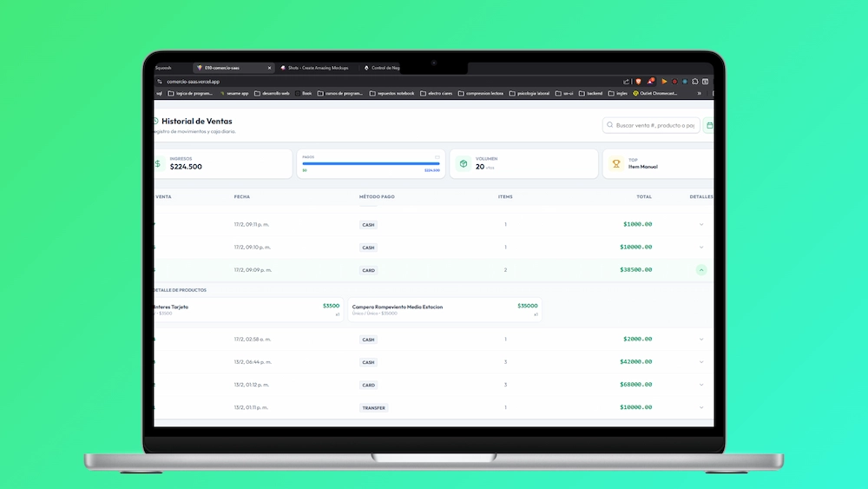Click the Campero Rompeviento Media Estacion product card
868x489 pixels.
click(x=444, y=309)
